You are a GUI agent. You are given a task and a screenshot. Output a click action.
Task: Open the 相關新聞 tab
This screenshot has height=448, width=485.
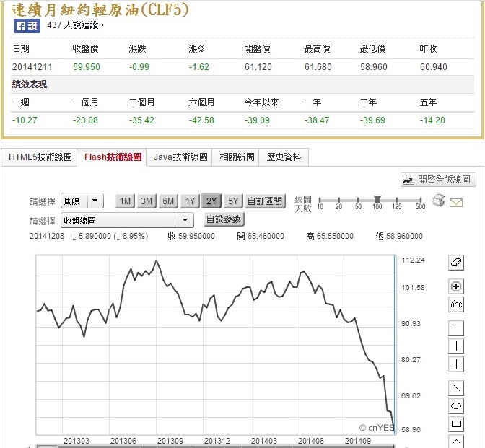tap(235, 157)
